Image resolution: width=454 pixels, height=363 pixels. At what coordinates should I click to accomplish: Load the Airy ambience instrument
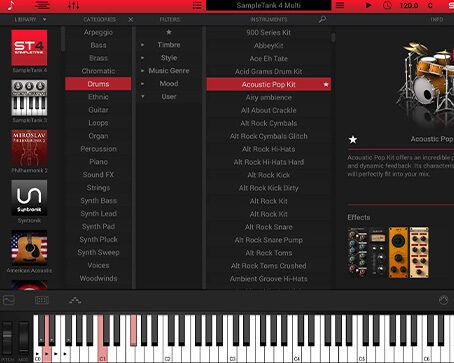coord(269,97)
